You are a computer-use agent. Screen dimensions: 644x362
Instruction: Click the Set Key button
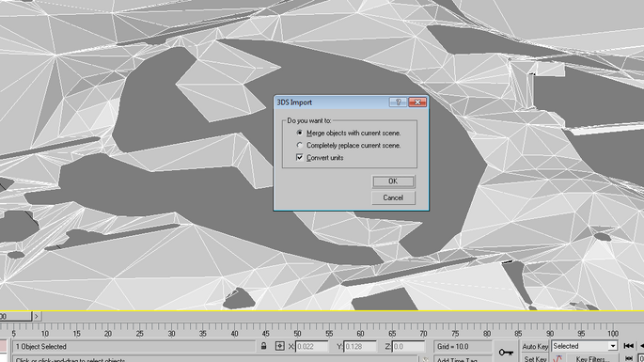(x=535, y=359)
